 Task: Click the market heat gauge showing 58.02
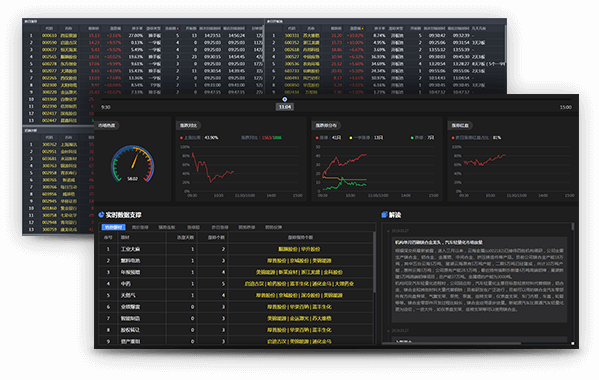(x=133, y=163)
